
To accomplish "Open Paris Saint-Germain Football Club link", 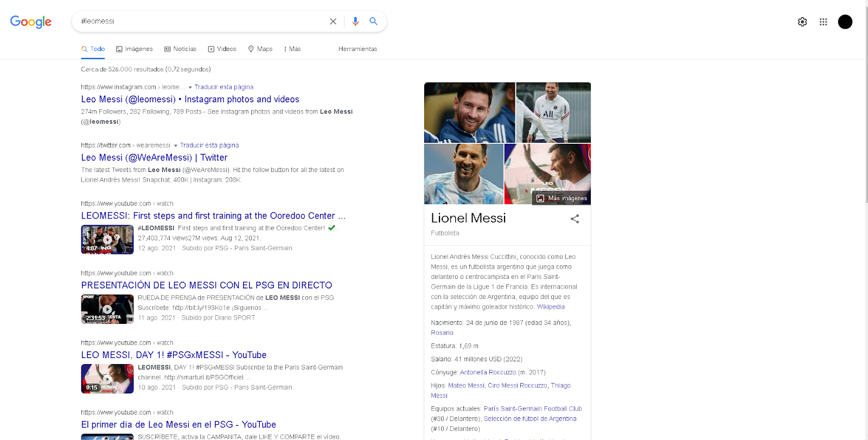I will (533, 409).
